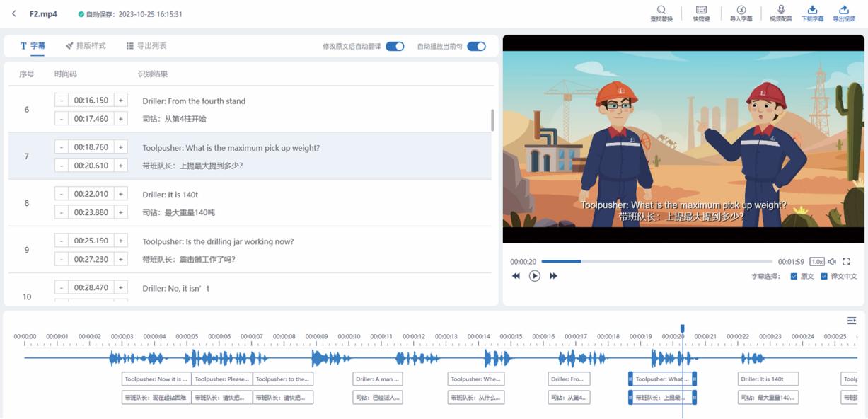
Task: Click the 00:16.150 time code field
Action: tap(91, 101)
